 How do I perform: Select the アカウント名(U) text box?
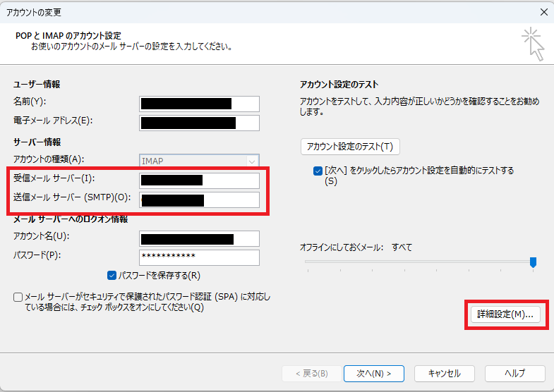click(x=199, y=238)
